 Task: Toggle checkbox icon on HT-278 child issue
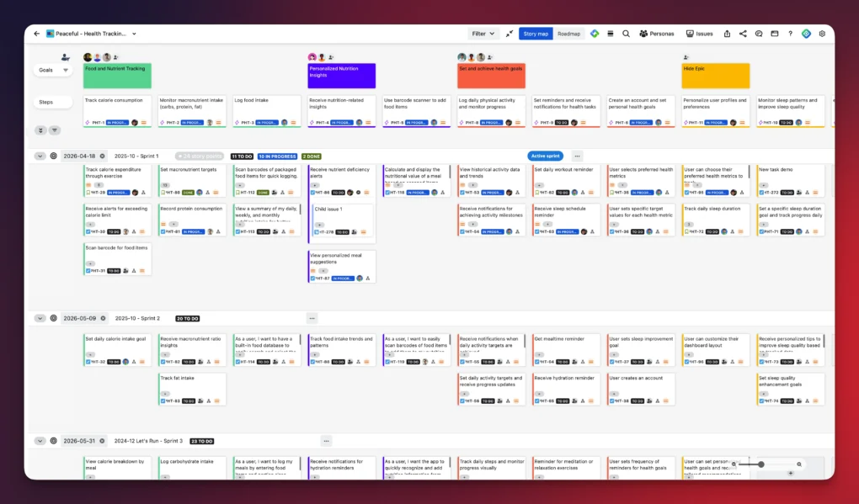coord(316,232)
